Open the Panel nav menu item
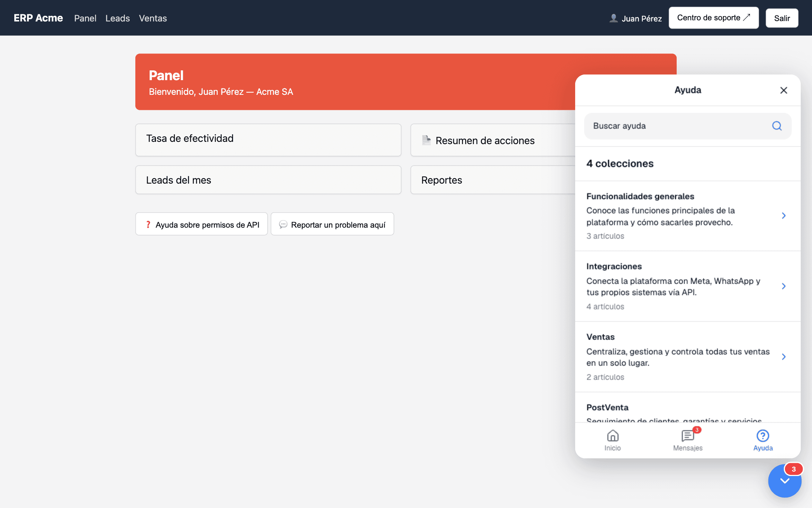Image resolution: width=812 pixels, height=508 pixels. tap(85, 18)
